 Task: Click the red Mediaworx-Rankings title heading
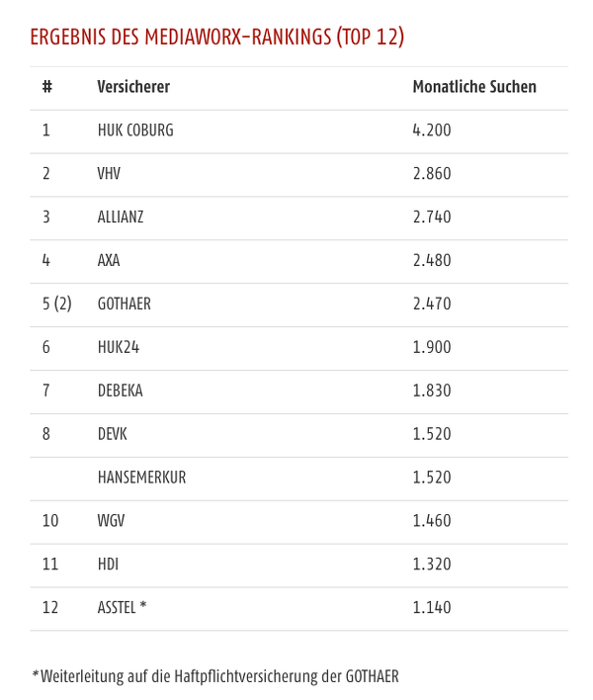pos(217,37)
